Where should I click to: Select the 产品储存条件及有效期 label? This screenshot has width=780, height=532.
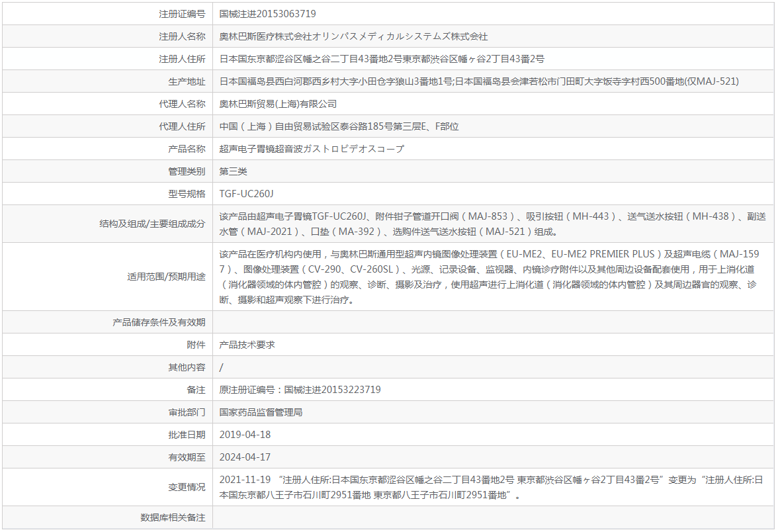pyautogui.click(x=159, y=322)
